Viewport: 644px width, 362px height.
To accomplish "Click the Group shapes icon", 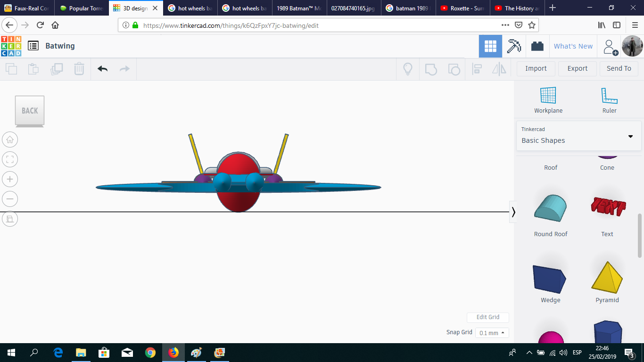I will [x=431, y=69].
